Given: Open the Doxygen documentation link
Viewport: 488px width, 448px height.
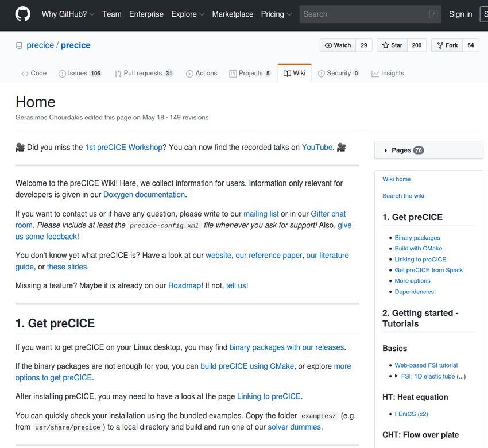Looking at the screenshot, I should click(x=144, y=195).
